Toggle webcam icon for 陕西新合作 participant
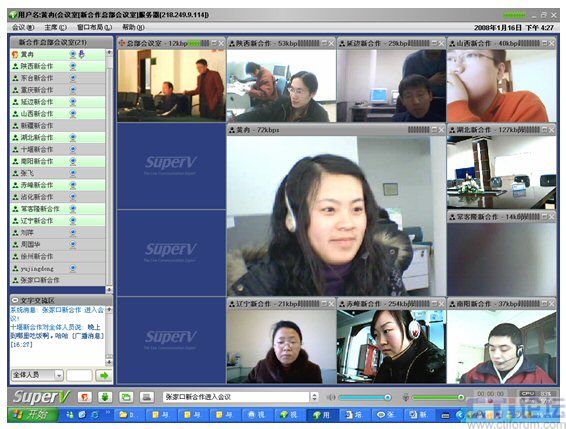 point(73,66)
